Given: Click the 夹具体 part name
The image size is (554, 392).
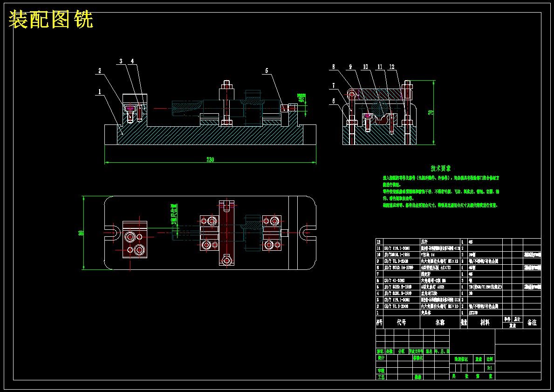Looking at the screenshot, I should (x=426, y=313).
